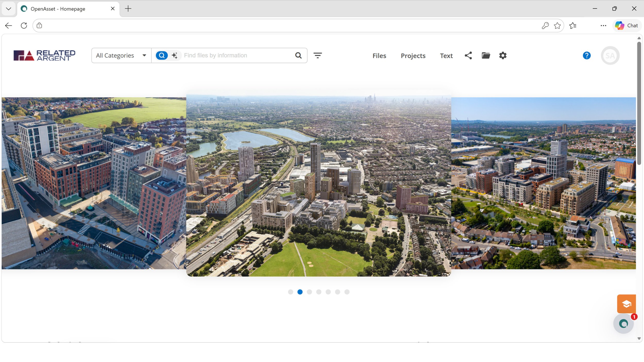Viewport: 644px width, 362px height.
Task: Reload the page with refresh icon
Action: (24, 25)
